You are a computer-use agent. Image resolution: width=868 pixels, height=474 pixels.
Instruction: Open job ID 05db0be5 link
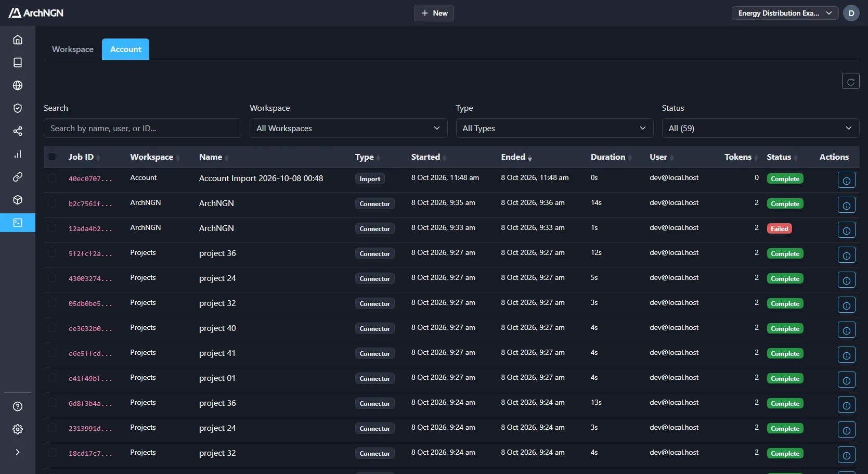[90, 303]
